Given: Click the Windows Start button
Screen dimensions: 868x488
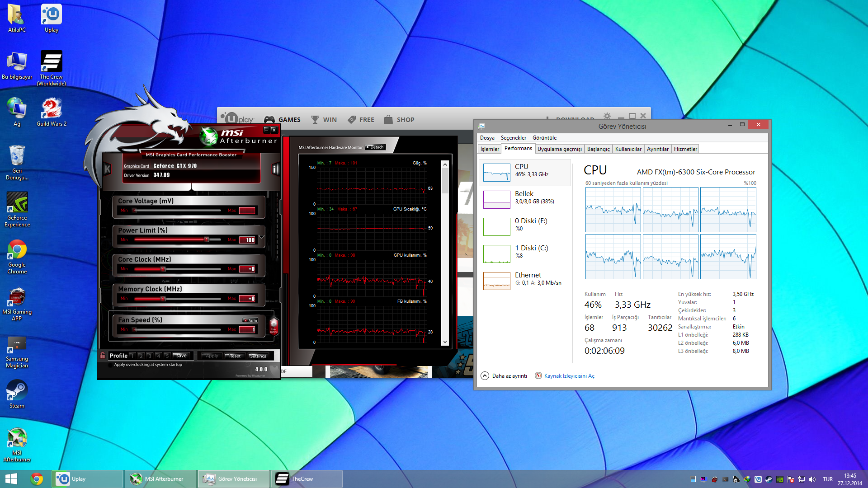Looking at the screenshot, I should pyautogui.click(x=11, y=479).
